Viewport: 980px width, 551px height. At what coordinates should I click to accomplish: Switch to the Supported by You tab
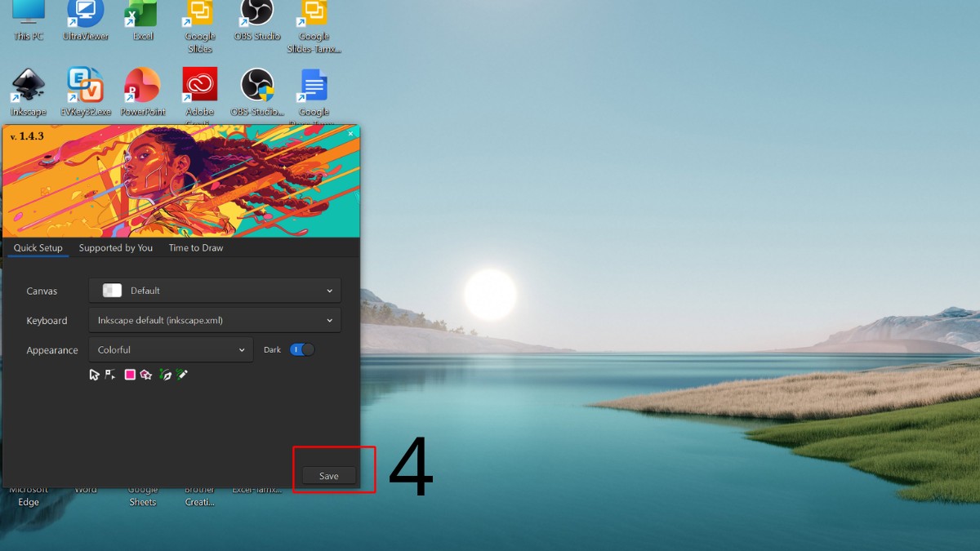pos(116,247)
